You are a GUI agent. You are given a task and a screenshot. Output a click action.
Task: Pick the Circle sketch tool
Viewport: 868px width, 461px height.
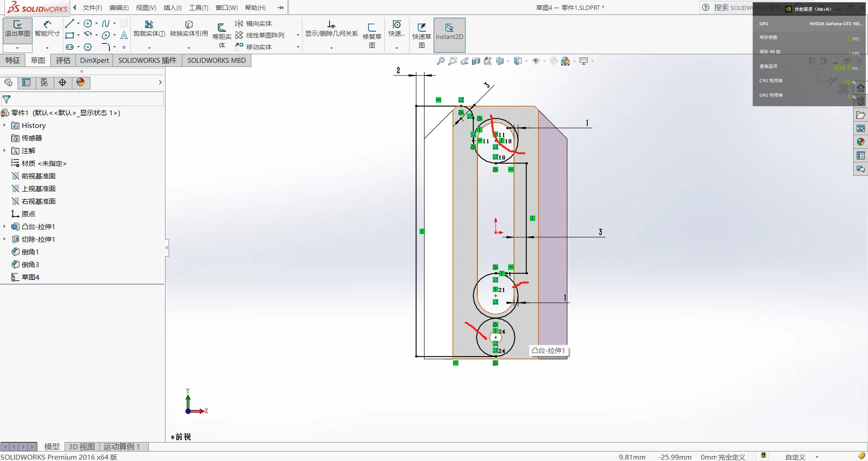tap(88, 24)
